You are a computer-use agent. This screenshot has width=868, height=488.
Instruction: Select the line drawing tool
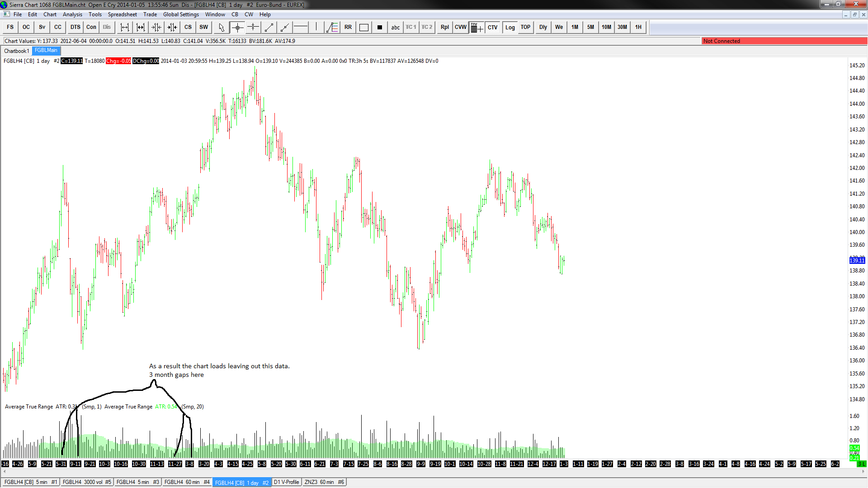269,28
